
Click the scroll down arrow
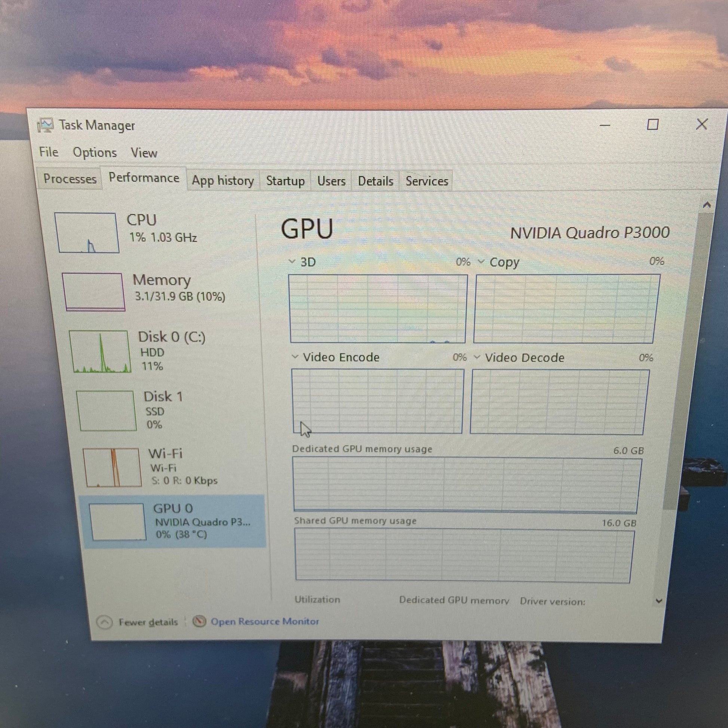click(659, 601)
